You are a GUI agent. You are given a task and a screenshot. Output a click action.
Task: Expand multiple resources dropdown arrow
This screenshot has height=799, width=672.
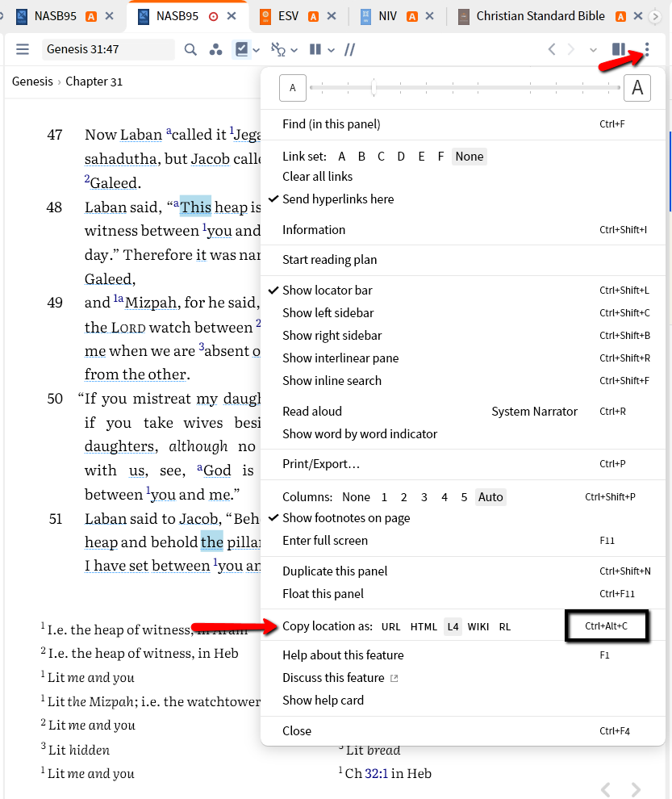(x=332, y=50)
